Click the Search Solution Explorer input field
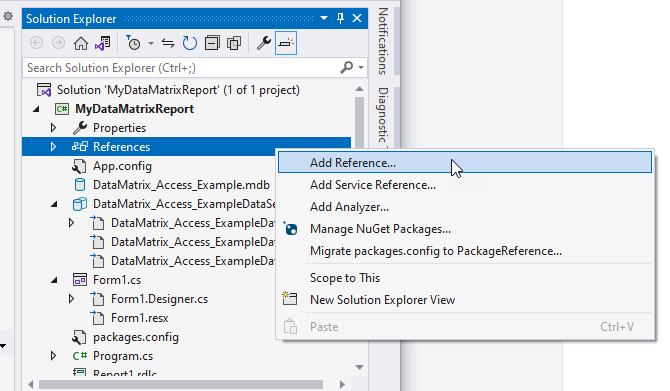 coord(181,68)
